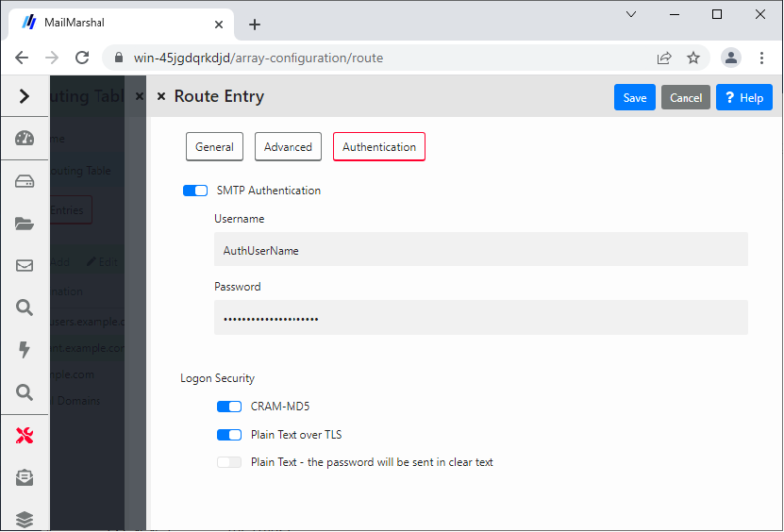Viewport: 784px width, 532px height.
Task: Select the Authentication tab
Action: pos(379,147)
